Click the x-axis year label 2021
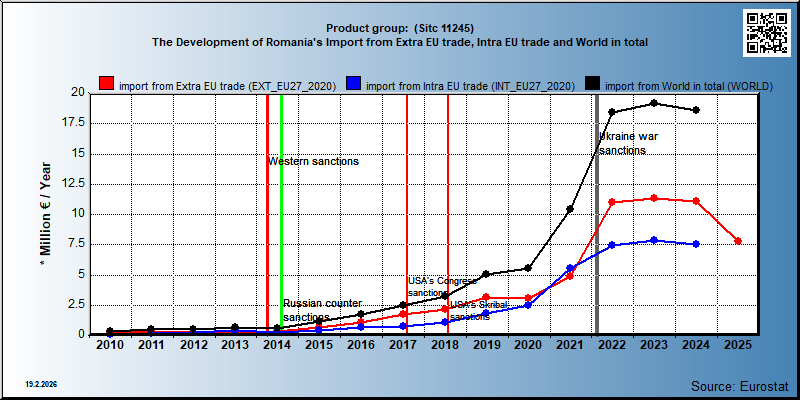The image size is (800, 400). [x=570, y=345]
